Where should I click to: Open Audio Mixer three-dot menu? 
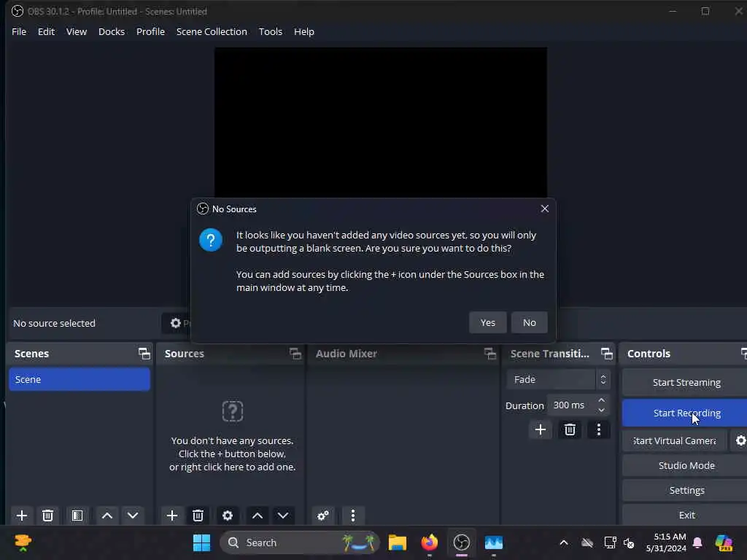pos(352,516)
